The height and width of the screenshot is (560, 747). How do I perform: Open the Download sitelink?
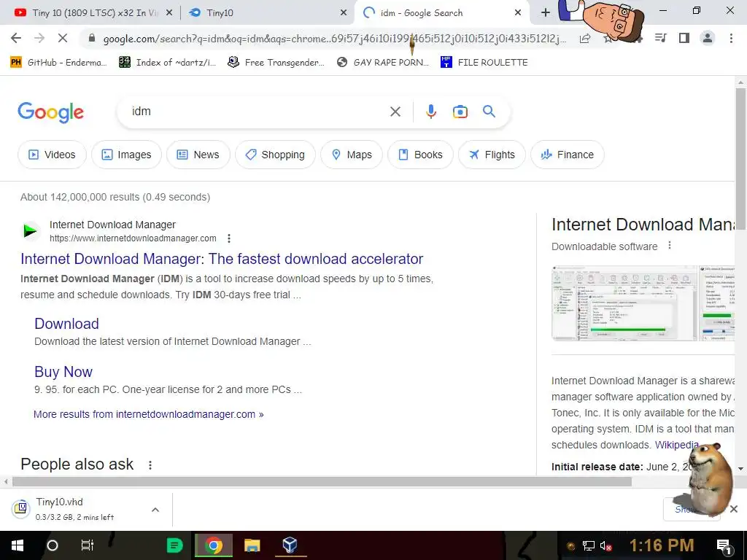click(x=66, y=324)
